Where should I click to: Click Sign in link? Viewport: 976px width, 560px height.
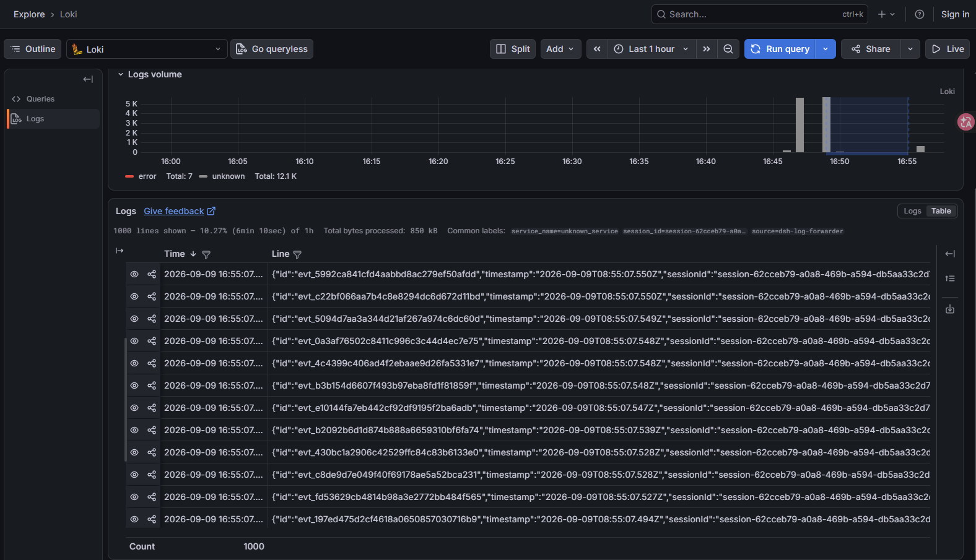(x=955, y=14)
